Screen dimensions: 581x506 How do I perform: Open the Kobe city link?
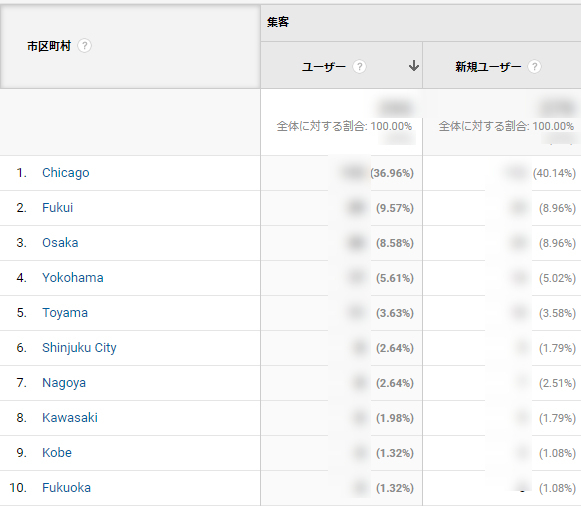pyautogui.click(x=57, y=453)
